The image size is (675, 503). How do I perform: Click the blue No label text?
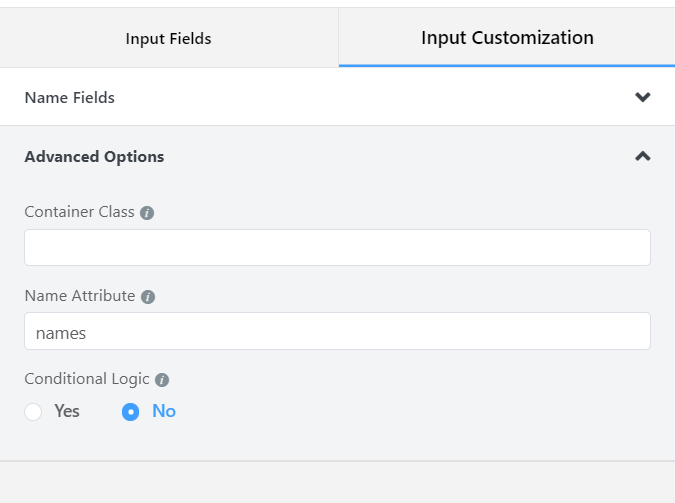(164, 411)
